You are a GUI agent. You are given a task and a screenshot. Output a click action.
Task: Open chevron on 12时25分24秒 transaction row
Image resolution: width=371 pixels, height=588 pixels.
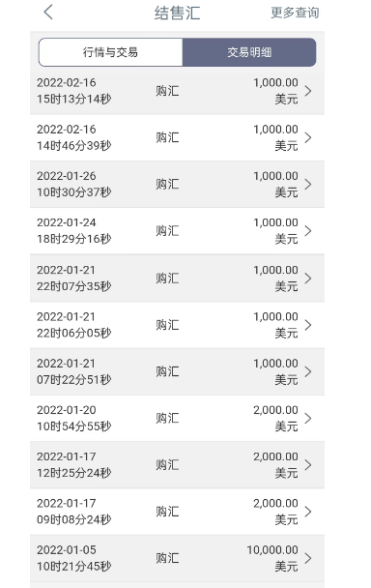[308, 465]
